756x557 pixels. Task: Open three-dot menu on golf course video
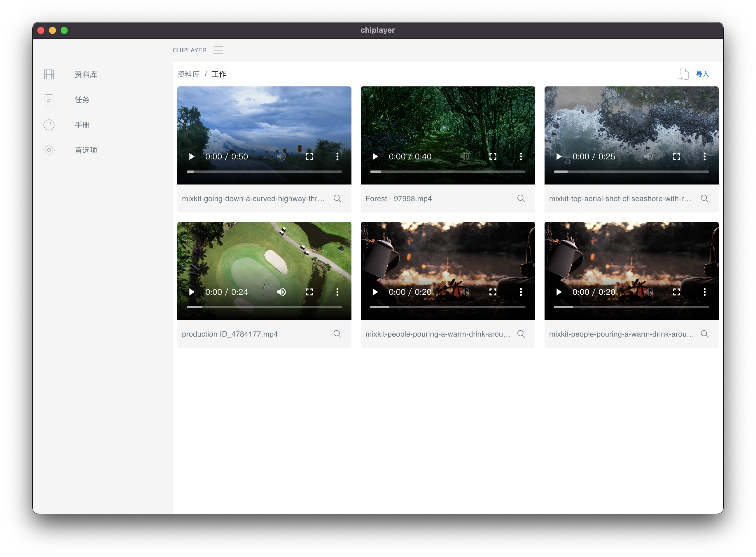(337, 292)
